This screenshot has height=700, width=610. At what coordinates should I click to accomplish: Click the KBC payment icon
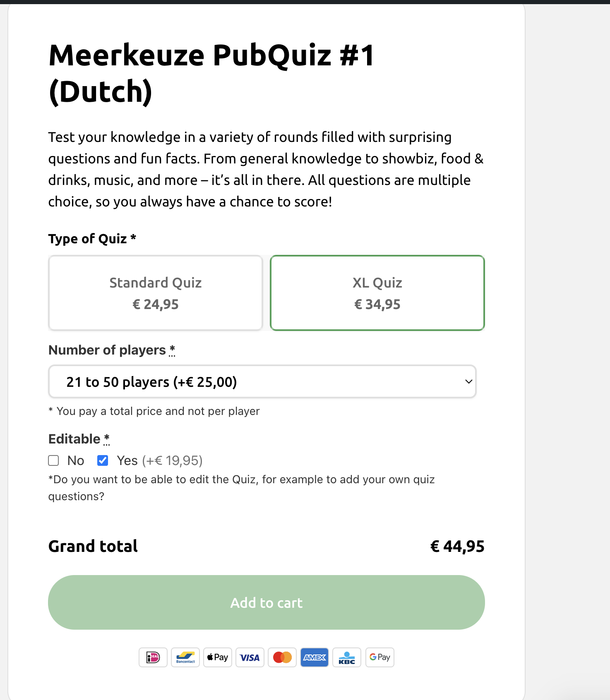pos(347,657)
